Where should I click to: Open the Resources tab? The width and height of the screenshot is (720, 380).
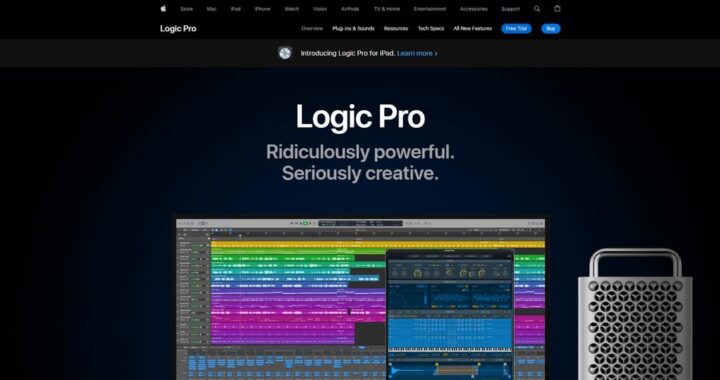396,28
